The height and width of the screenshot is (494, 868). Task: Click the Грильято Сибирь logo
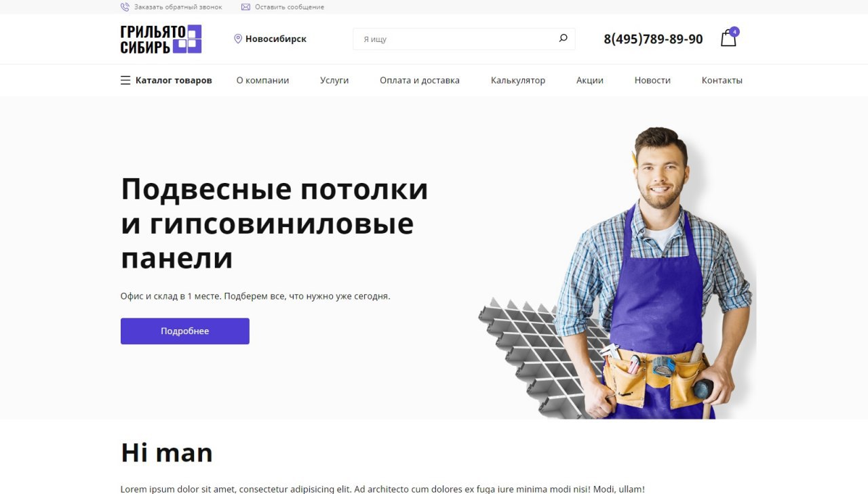pyautogui.click(x=161, y=39)
